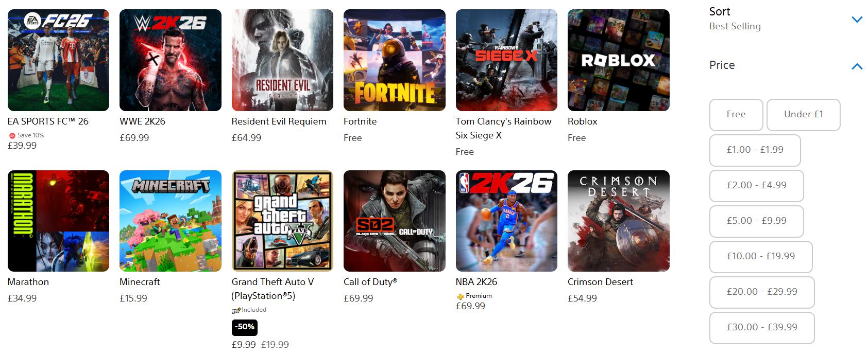
Task: Click the EA Play Save 10% icon
Action: point(12,135)
